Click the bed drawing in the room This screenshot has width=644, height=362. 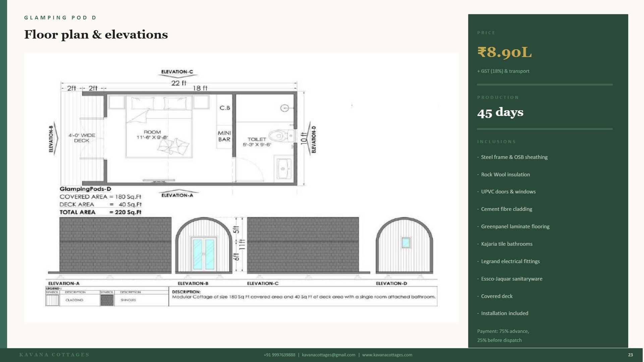[x=159, y=127]
